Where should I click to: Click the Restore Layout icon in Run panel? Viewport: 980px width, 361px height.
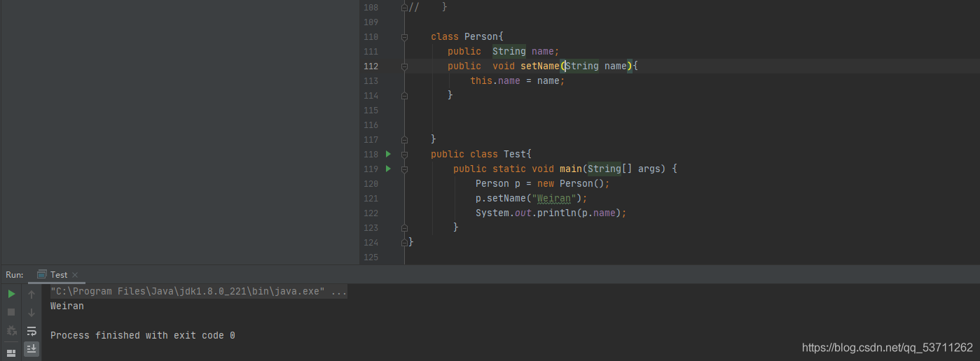(11, 353)
